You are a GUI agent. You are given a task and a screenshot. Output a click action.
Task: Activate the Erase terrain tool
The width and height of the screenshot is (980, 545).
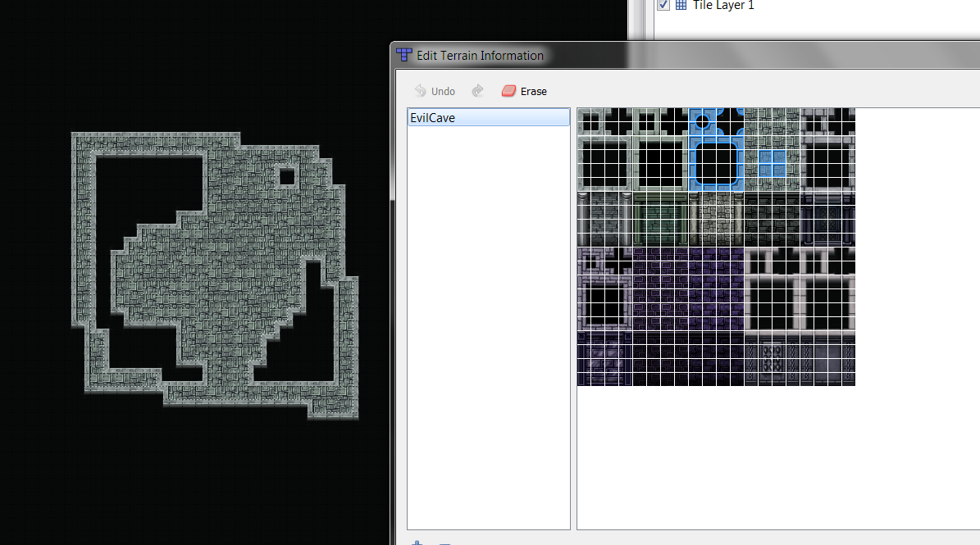(x=524, y=91)
